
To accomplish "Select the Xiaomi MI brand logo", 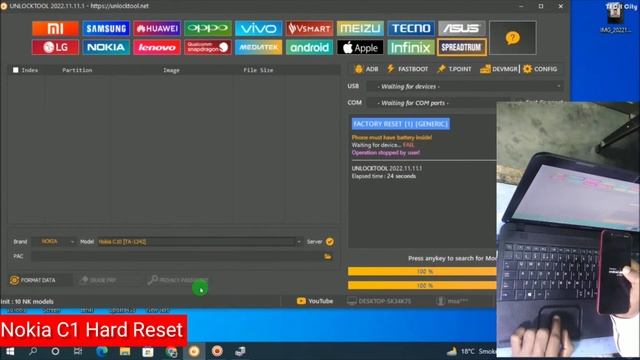I will (55, 28).
